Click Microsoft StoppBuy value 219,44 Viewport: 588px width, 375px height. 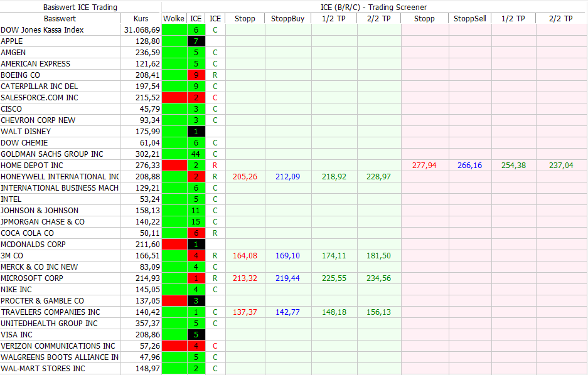(x=287, y=278)
